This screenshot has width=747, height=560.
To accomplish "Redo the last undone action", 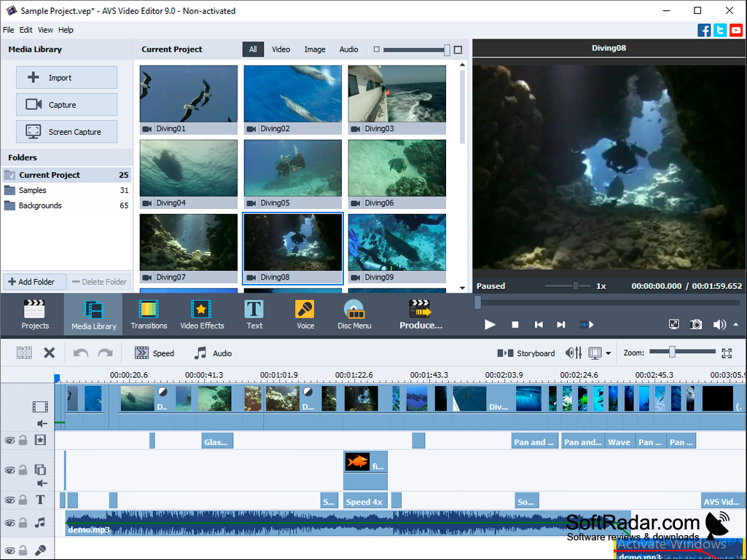I will click(x=105, y=353).
